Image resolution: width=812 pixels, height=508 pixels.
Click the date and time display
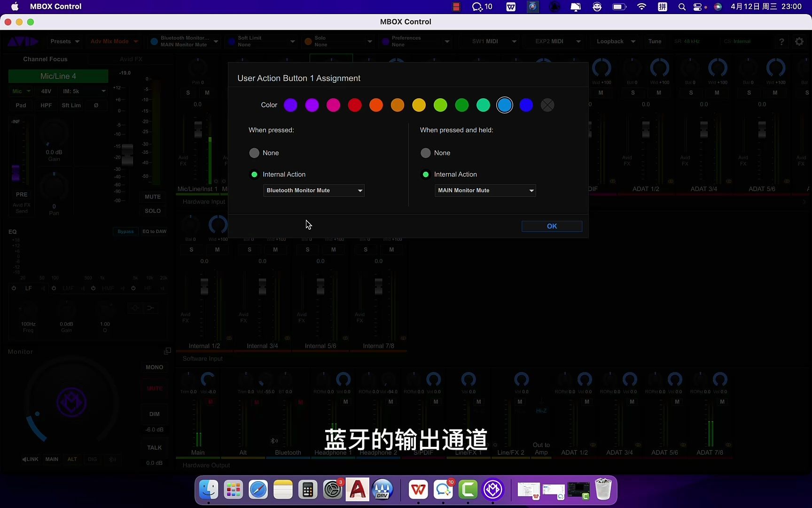[x=766, y=7]
